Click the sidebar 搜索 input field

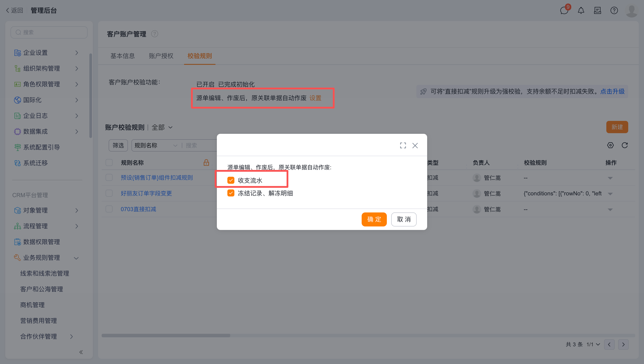49,32
